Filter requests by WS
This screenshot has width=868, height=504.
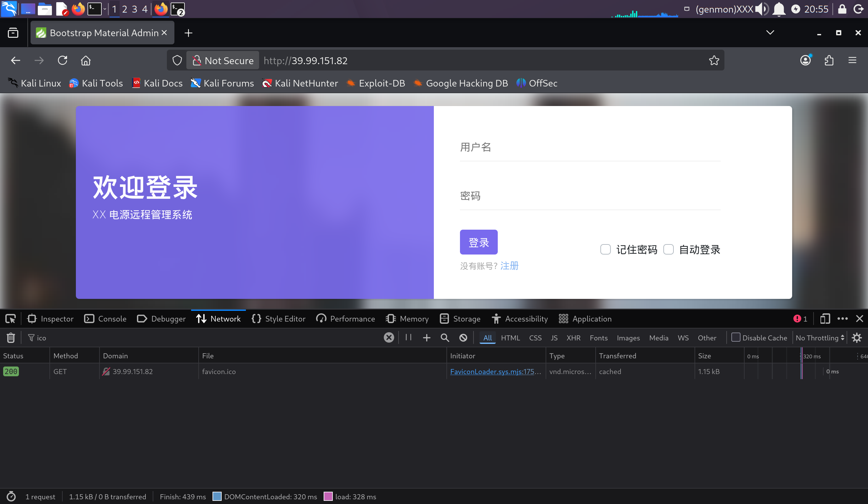coord(683,338)
